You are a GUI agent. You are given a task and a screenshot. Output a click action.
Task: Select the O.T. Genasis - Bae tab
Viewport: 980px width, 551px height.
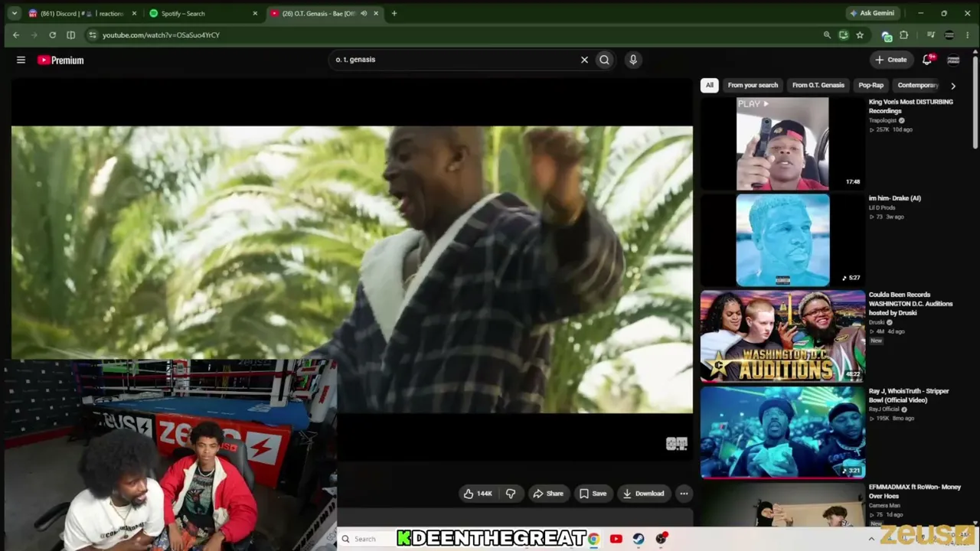pos(325,13)
